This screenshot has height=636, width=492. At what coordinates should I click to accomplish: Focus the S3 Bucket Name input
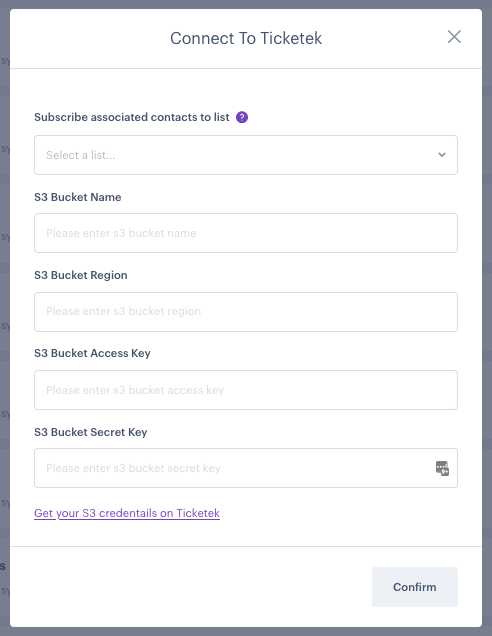(246, 233)
